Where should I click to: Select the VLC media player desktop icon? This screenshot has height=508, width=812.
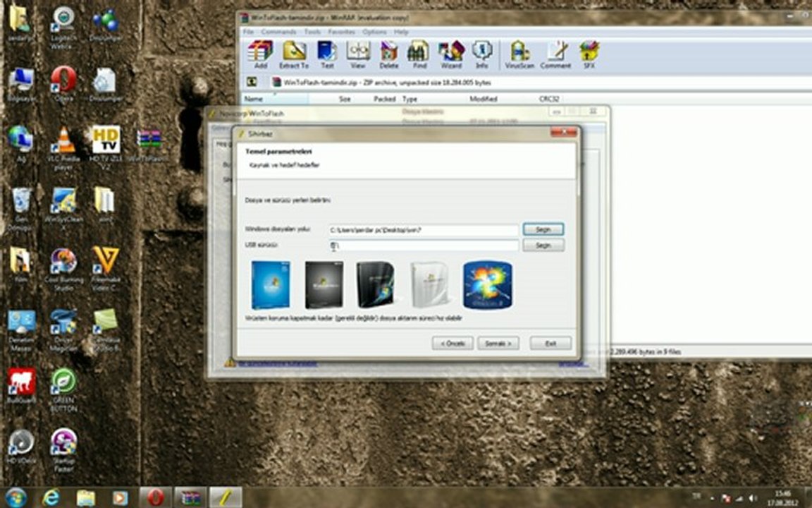tap(63, 147)
